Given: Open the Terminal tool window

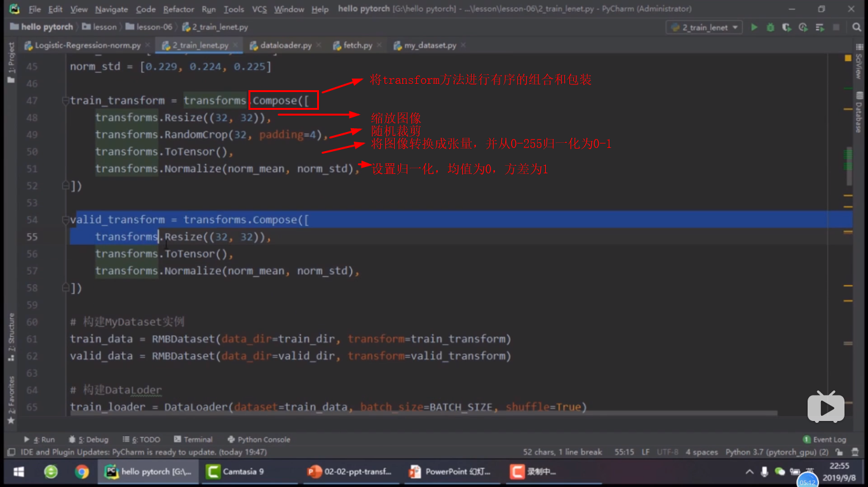Looking at the screenshot, I should coord(193,439).
